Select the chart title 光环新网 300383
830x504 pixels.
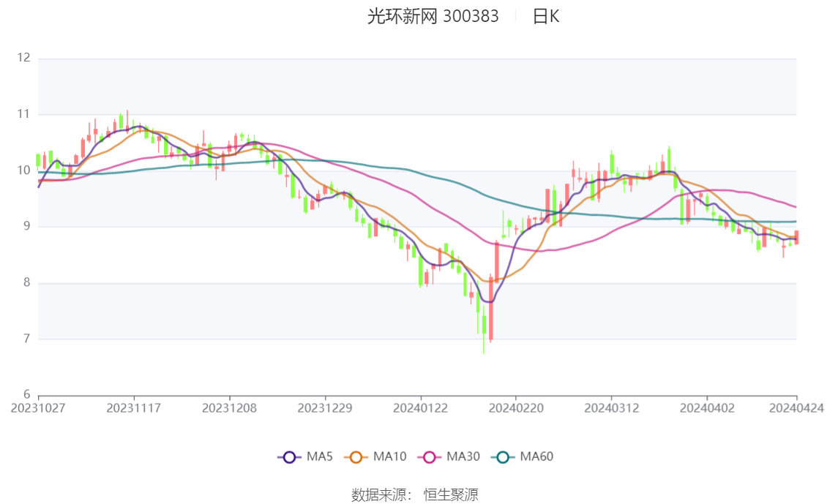tap(433, 16)
